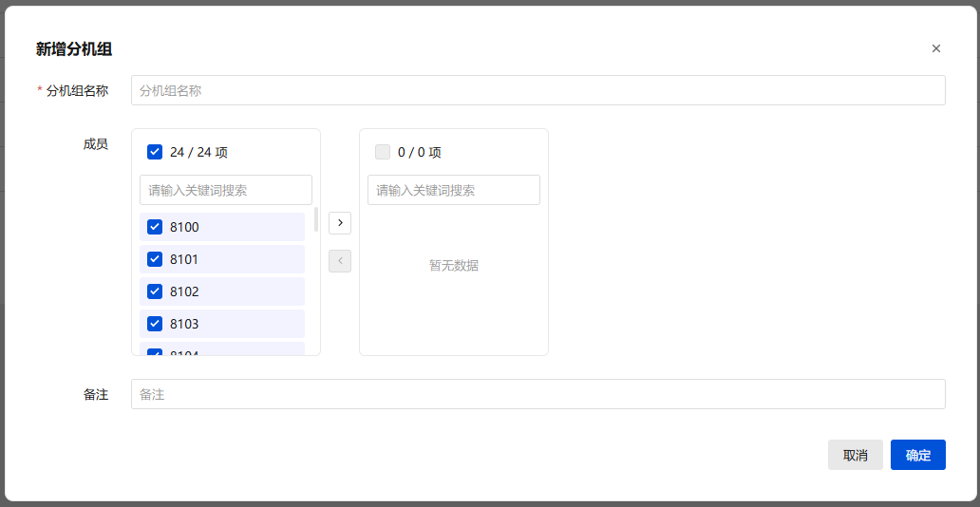Click the left-pointing transfer arrow
Screen dimensions: 980x507
[340, 261]
